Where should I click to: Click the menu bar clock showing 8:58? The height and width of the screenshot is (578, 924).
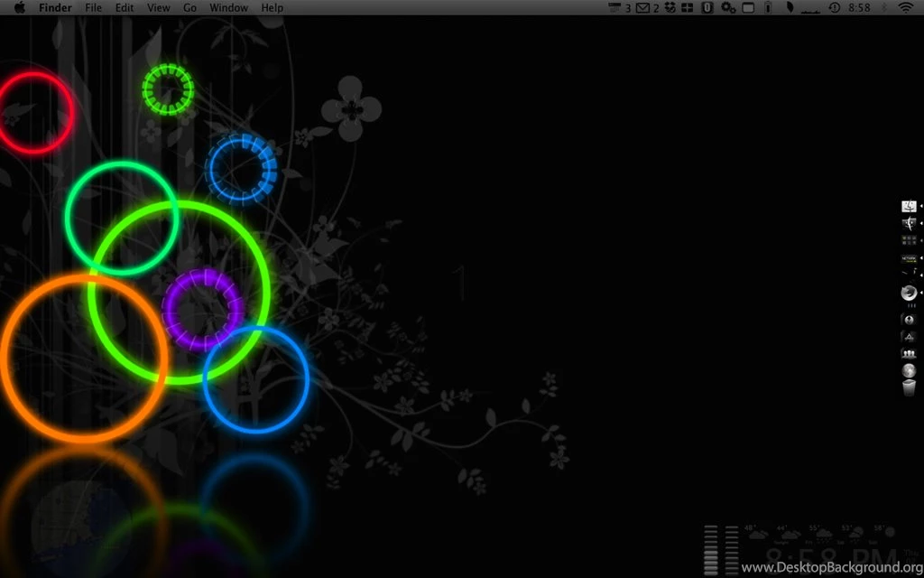pyautogui.click(x=860, y=8)
